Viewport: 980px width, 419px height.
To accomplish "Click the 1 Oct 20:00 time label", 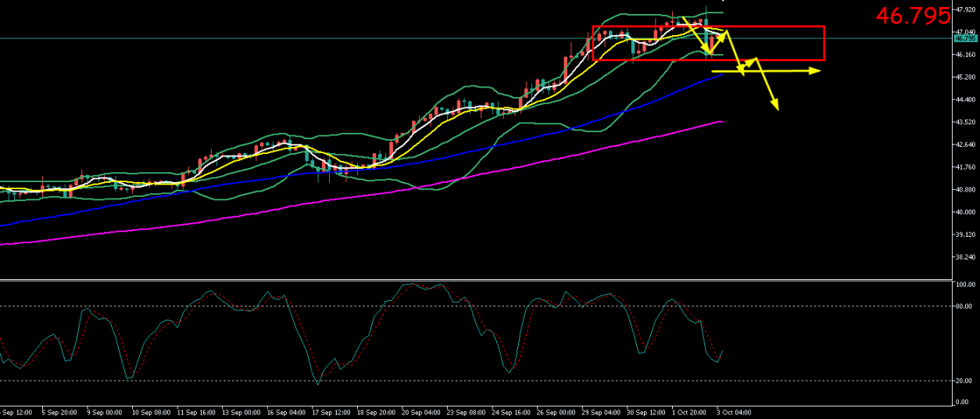I will [690, 411].
